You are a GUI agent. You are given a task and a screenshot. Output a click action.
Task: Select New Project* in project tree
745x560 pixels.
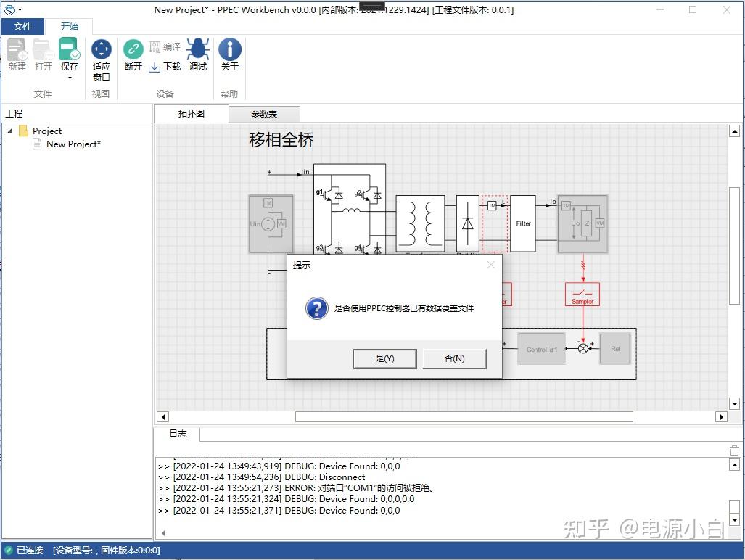[74, 144]
